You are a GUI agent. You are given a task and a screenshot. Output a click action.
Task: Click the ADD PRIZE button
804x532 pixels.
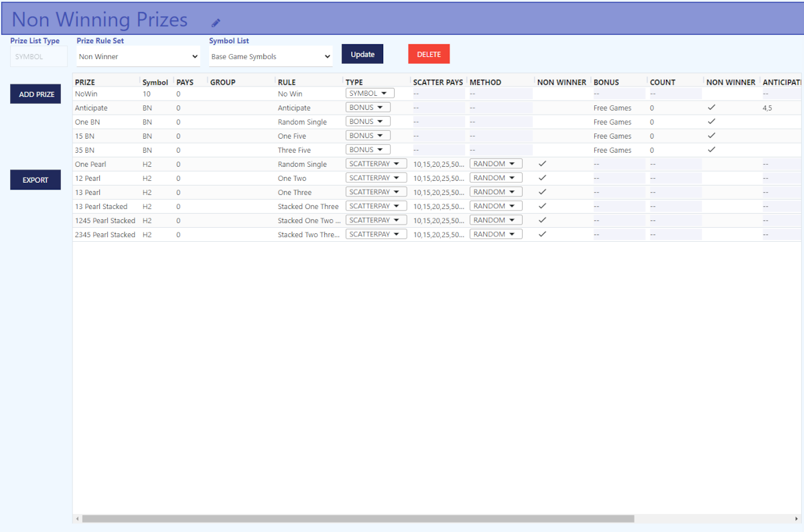pos(36,94)
